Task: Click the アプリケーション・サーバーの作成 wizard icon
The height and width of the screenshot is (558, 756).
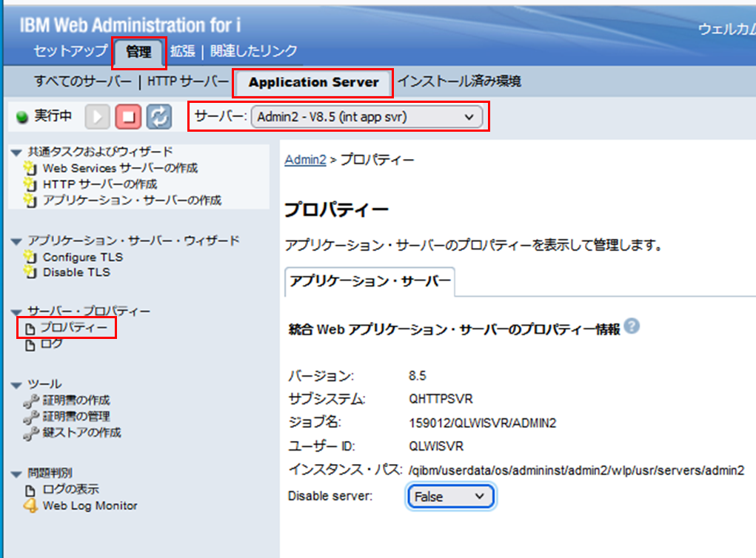Action: tap(30, 200)
